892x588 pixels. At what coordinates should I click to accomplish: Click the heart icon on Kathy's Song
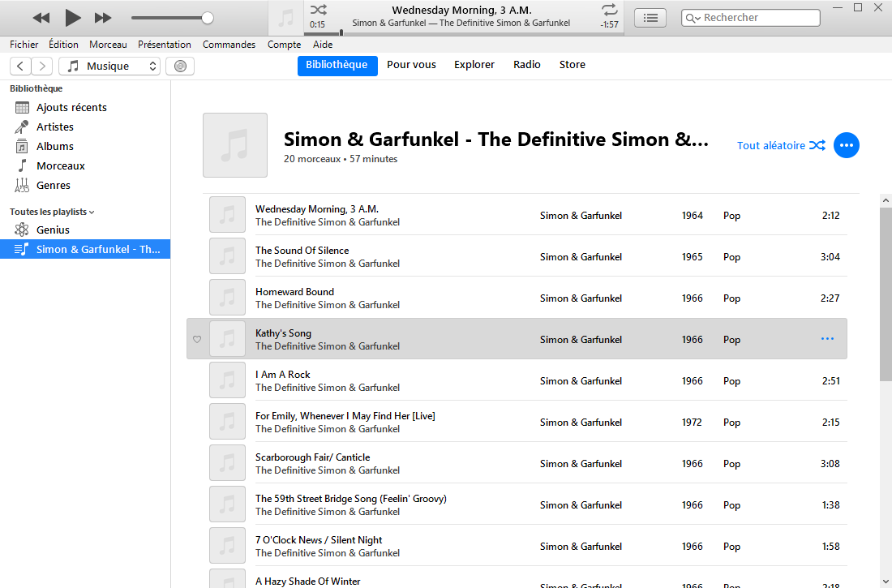(x=197, y=339)
